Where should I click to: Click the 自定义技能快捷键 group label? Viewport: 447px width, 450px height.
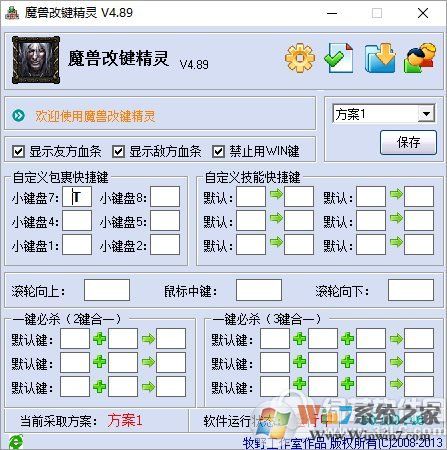[252, 177]
